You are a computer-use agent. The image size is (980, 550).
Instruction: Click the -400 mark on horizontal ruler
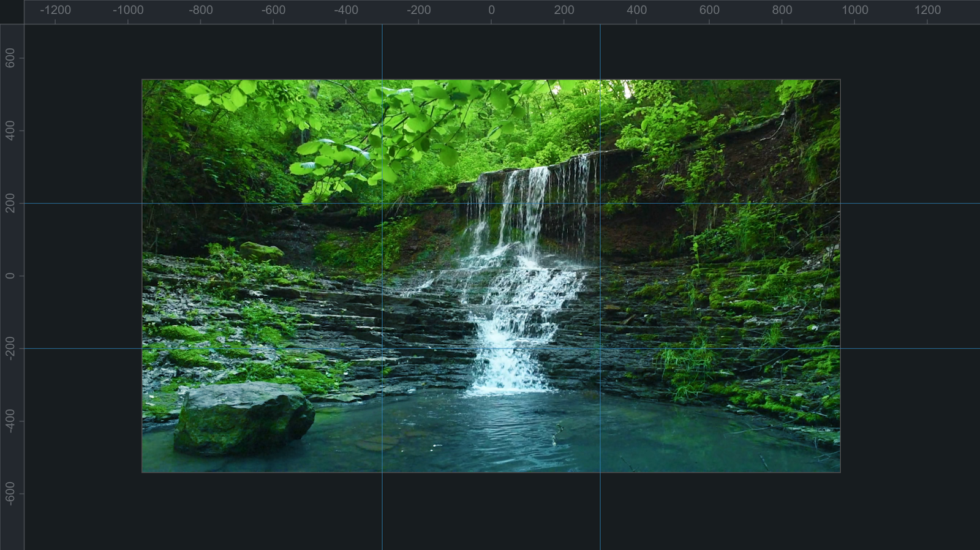(346, 10)
